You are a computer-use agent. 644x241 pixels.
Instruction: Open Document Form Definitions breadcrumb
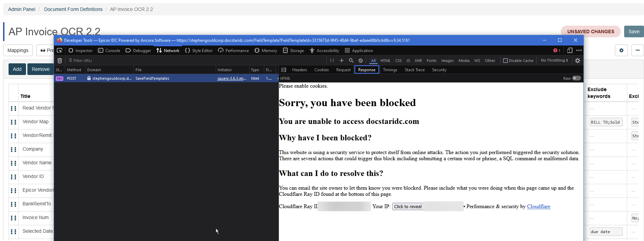(73, 9)
